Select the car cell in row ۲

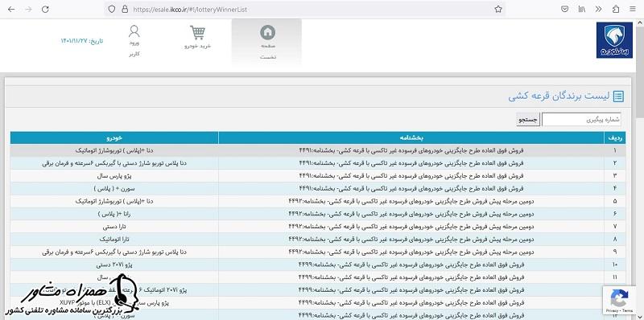click(x=114, y=163)
